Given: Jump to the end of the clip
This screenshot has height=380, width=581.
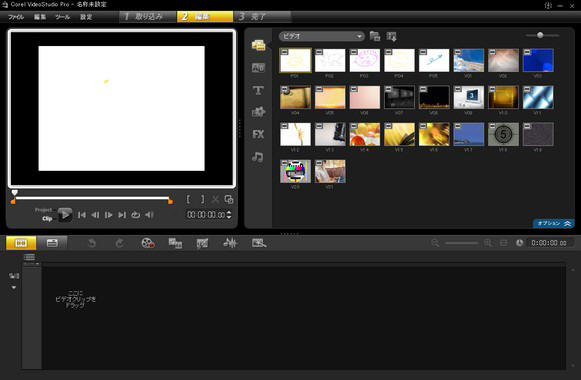Looking at the screenshot, I should coord(122,215).
